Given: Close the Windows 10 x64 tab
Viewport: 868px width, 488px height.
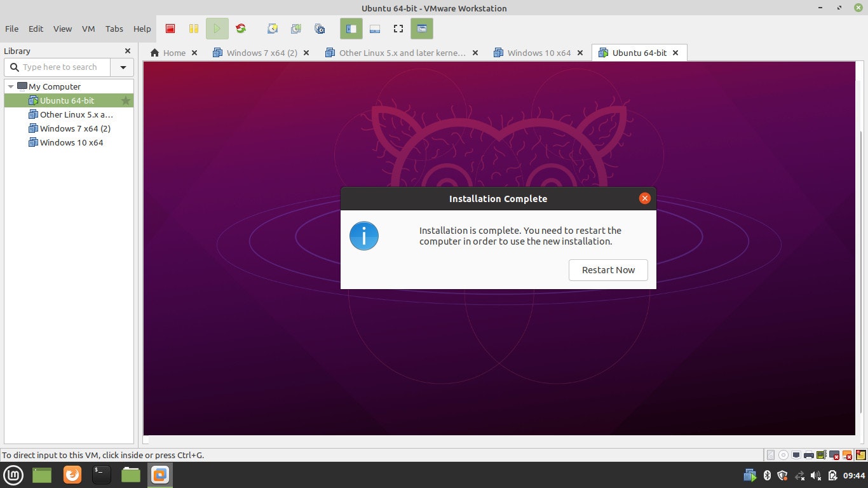Looking at the screenshot, I should tap(580, 53).
